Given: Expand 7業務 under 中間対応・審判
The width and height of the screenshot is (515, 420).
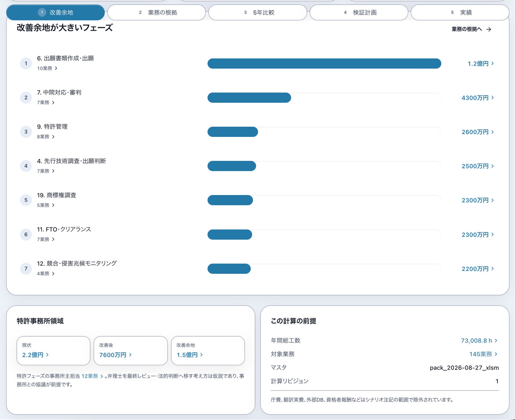Looking at the screenshot, I should [x=46, y=102].
